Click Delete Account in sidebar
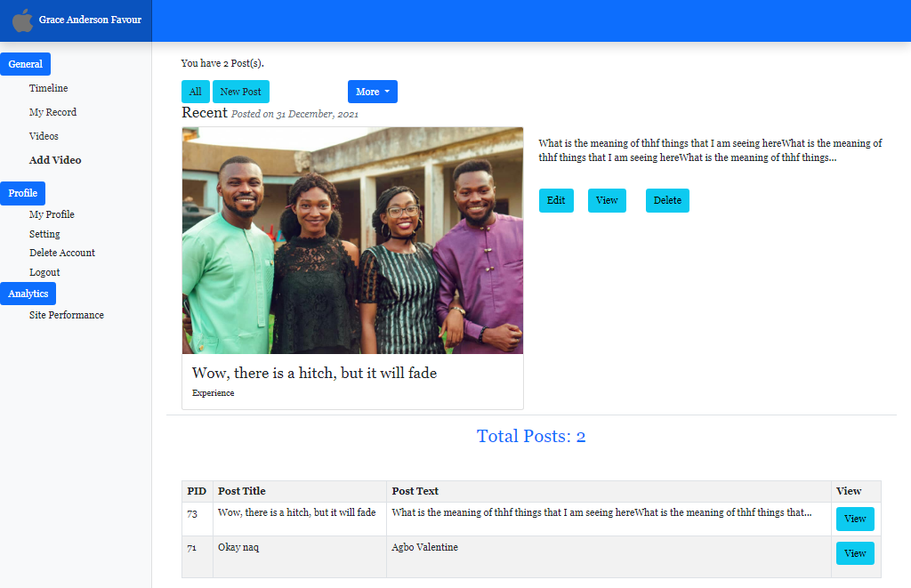The image size is (911, 588). [61, 253]
